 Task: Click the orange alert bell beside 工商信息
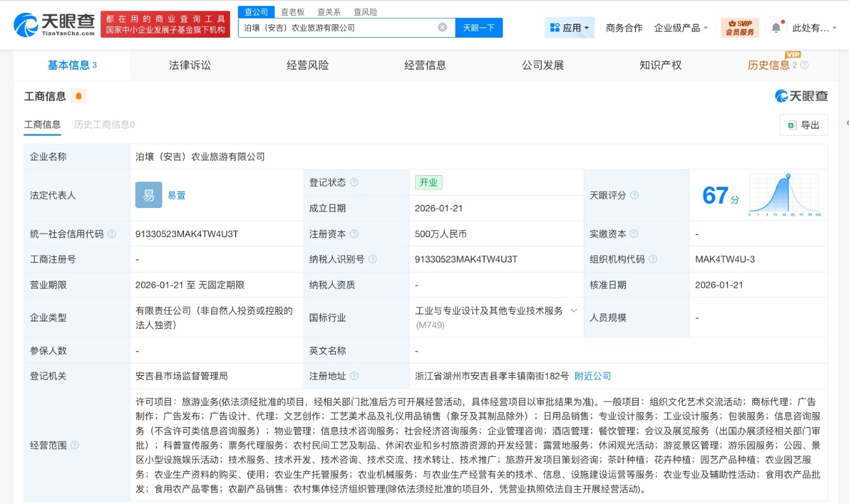pyautogui.click(x=79, y=96)
